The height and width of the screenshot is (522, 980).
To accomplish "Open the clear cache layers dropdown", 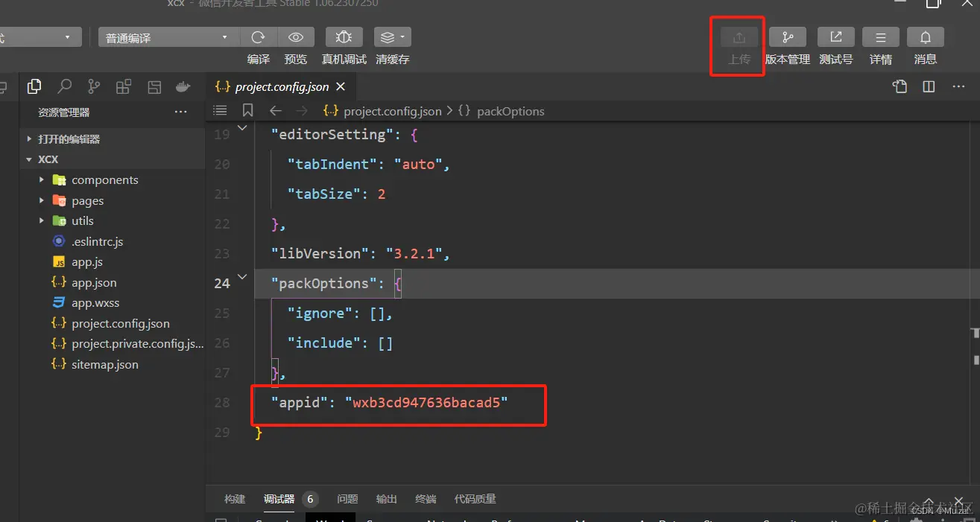I will 393,37.
